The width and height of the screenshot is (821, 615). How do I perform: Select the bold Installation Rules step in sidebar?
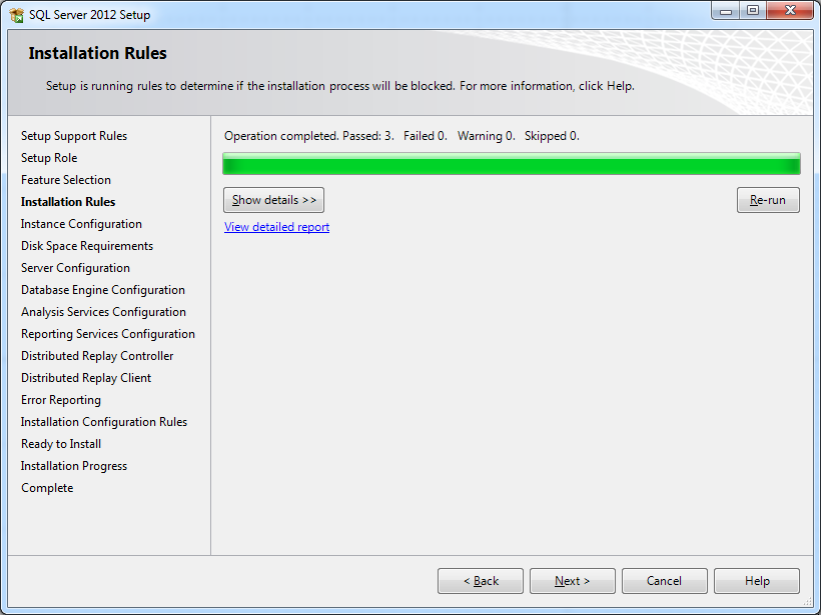pyautogui.click(x=68, y=202)
